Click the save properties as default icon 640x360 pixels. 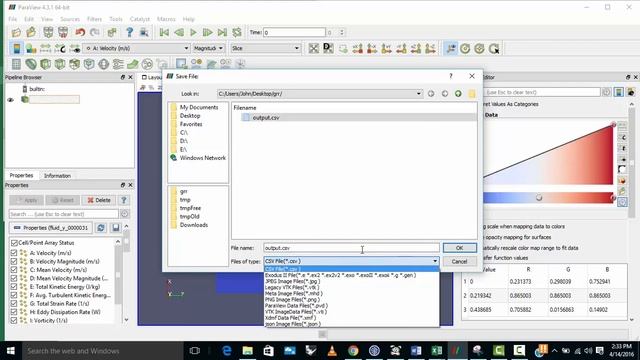[116, 228]
